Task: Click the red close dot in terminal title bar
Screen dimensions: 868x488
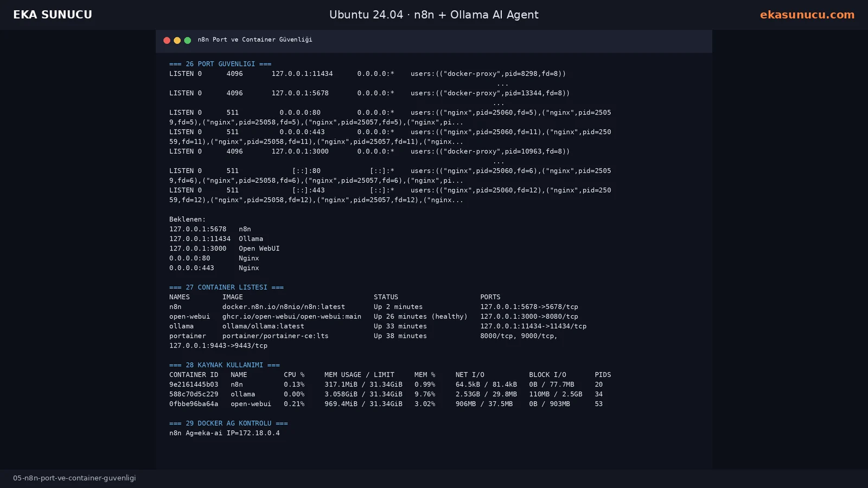Action: click(167, 40)
